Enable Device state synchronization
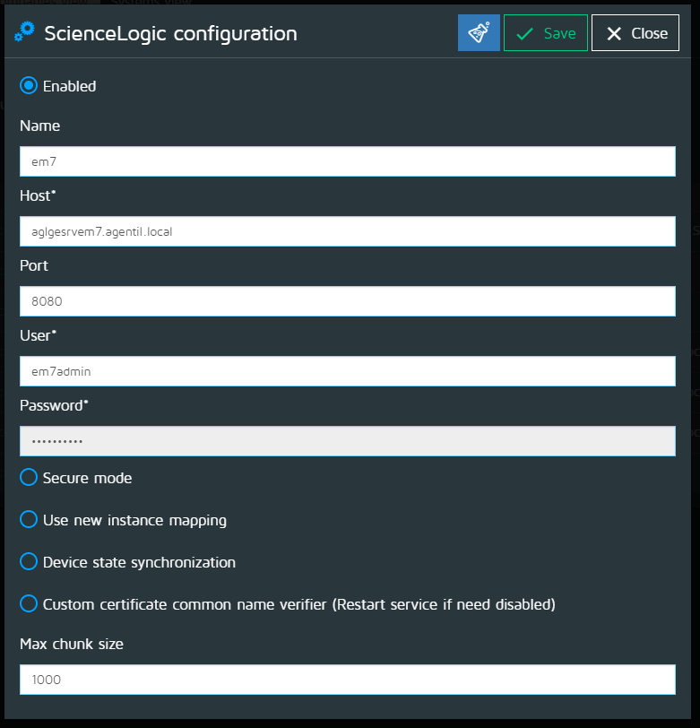 (x=29, y=562)
